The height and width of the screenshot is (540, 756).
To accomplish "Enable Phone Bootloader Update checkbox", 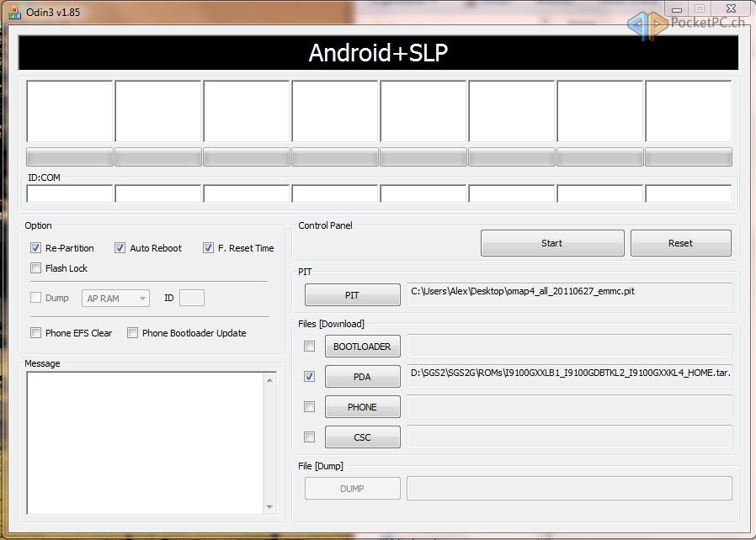I will (132, 332).
